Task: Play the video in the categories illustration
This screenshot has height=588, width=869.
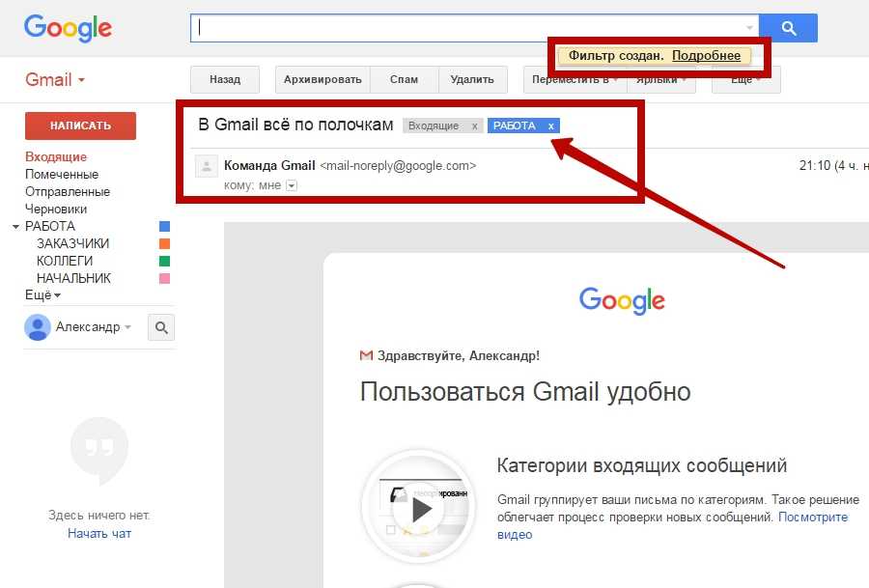Action: pyautogui.click(x=422, y=510)
